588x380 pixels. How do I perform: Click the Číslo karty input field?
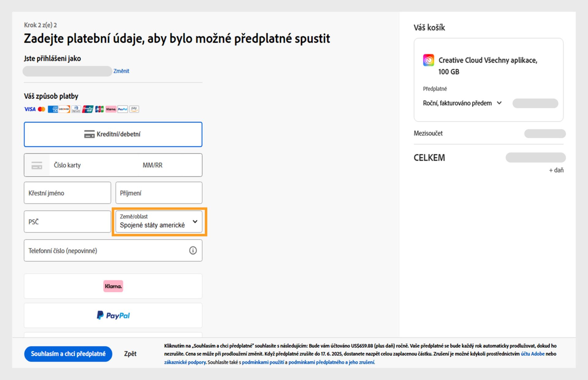click(x=92, y=165)
